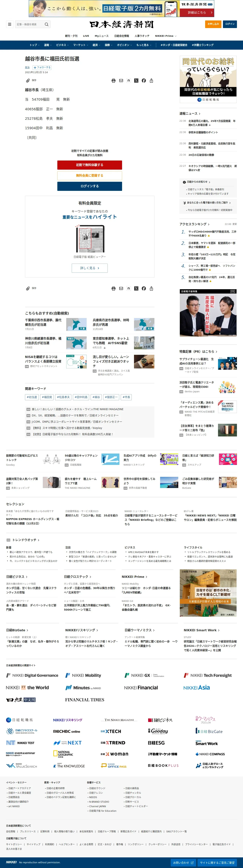243x868 pixels.
Task: Share on X icon under the article date
Action: (x=136, y=81)
